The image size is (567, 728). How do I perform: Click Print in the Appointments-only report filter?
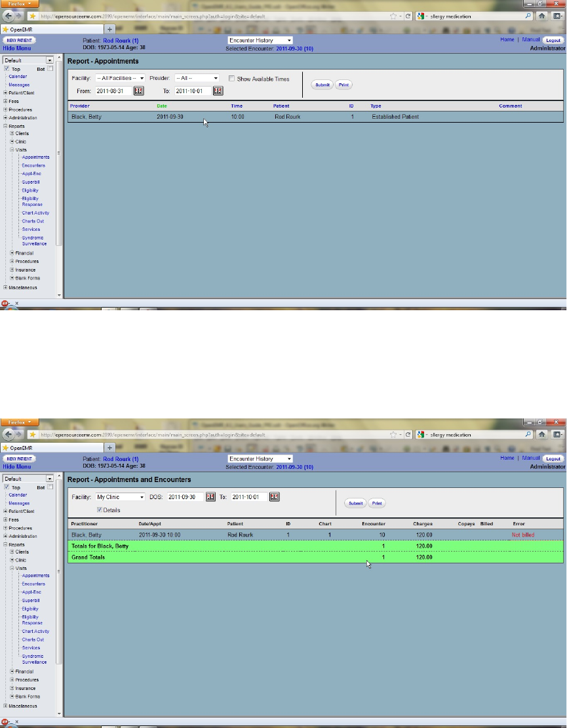(x=343, y=85)
